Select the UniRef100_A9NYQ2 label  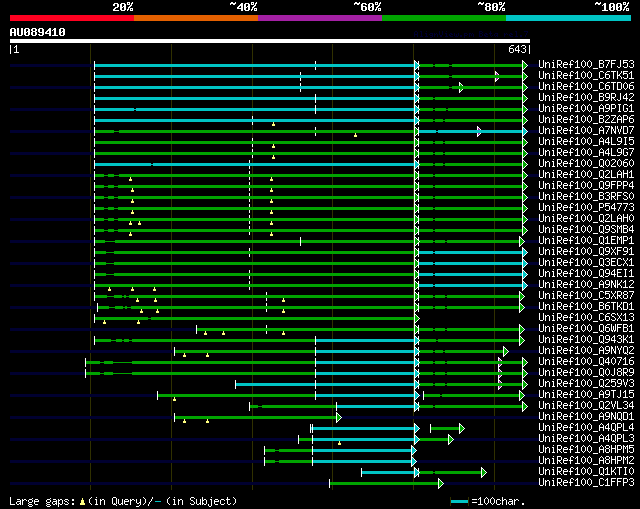point(586,351)
